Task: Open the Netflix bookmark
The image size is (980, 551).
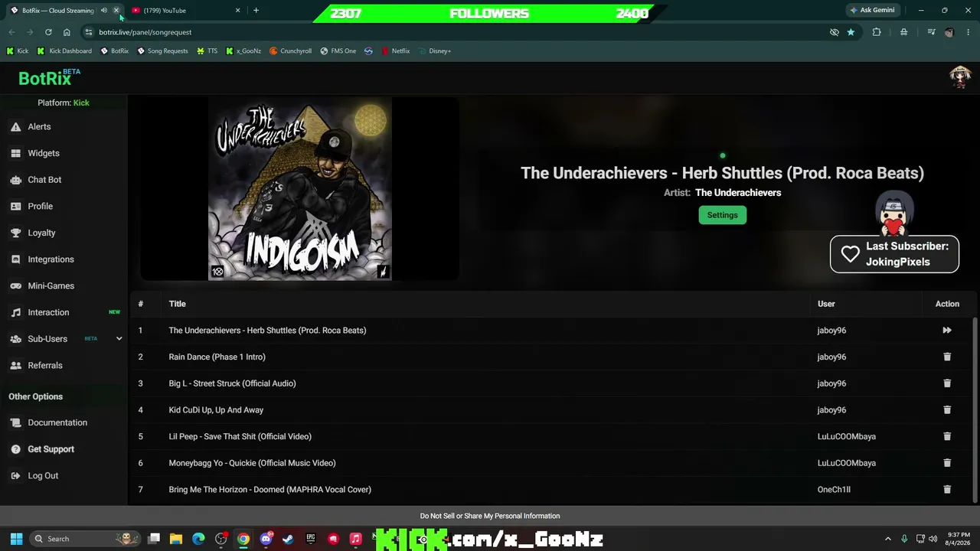Action: tap(396, 51)
